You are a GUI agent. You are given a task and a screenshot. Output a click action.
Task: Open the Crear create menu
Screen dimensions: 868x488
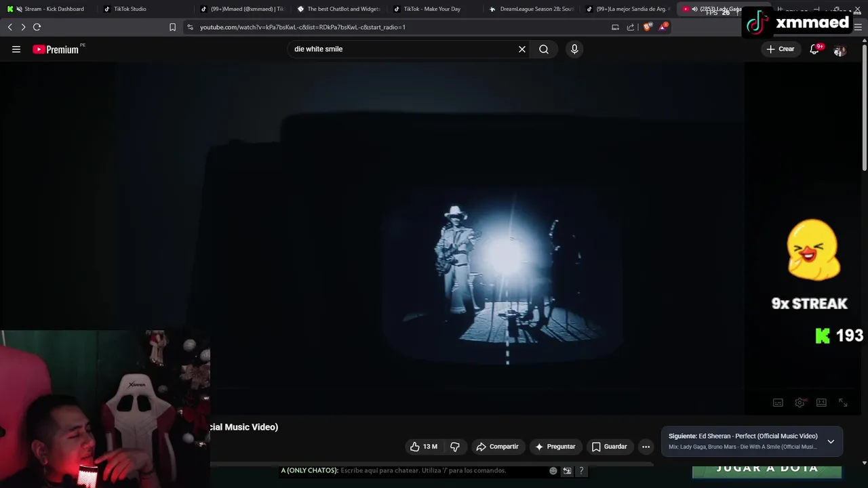click(x=780, y=49)
